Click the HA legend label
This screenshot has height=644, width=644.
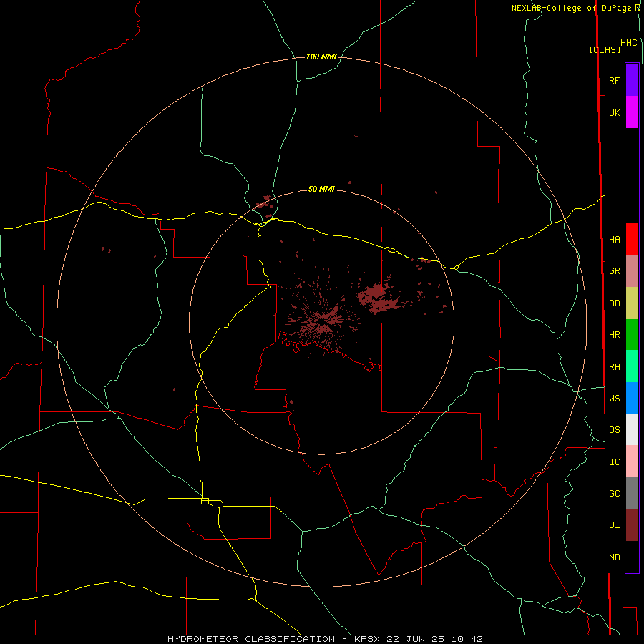pos(614,239)
